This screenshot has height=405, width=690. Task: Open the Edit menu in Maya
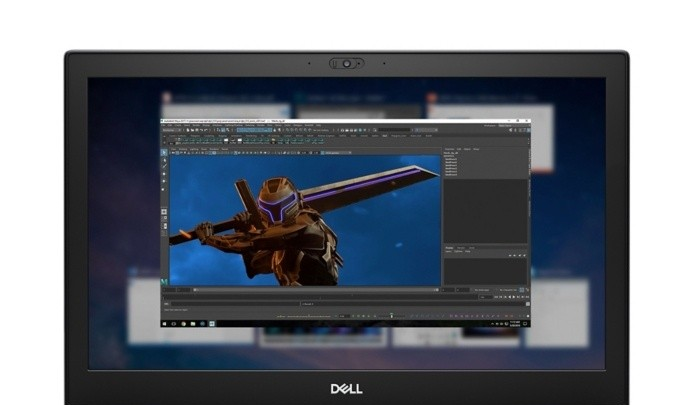[169, 125]
